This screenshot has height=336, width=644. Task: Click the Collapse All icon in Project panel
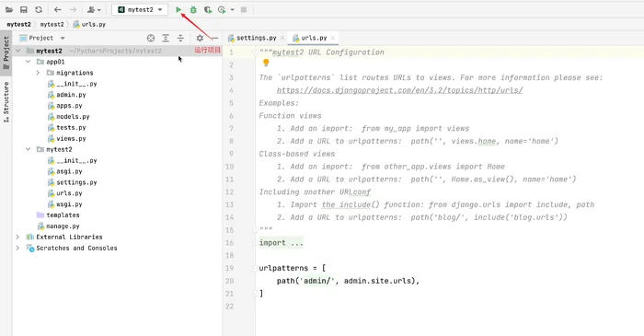click(180, 38)
